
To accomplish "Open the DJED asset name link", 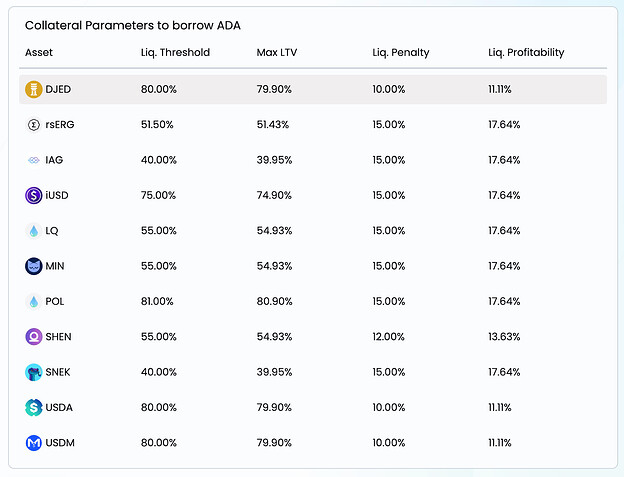I will pos(58,89).
